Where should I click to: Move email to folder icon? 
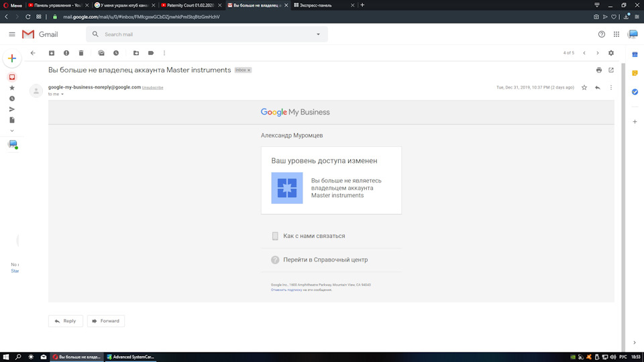pos(136,53)
